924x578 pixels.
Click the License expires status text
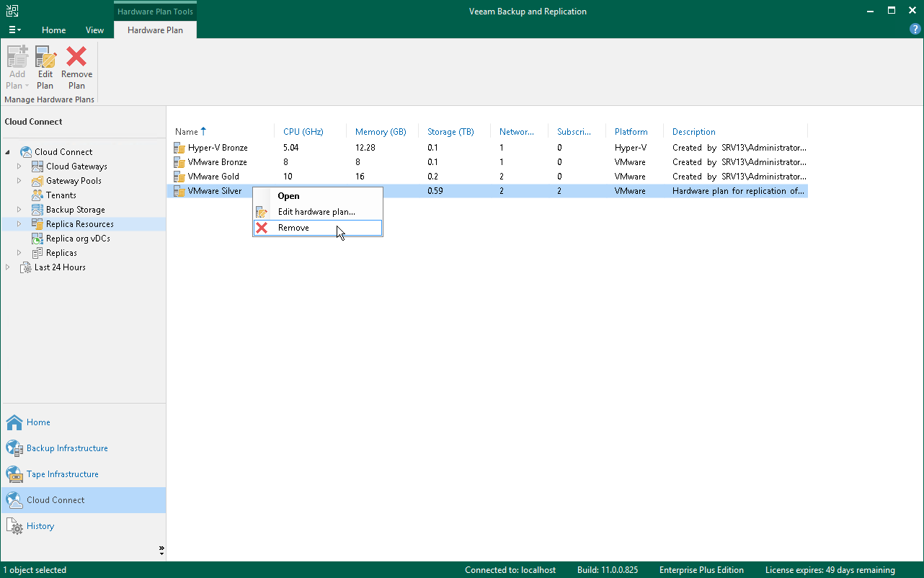[830, 570]
